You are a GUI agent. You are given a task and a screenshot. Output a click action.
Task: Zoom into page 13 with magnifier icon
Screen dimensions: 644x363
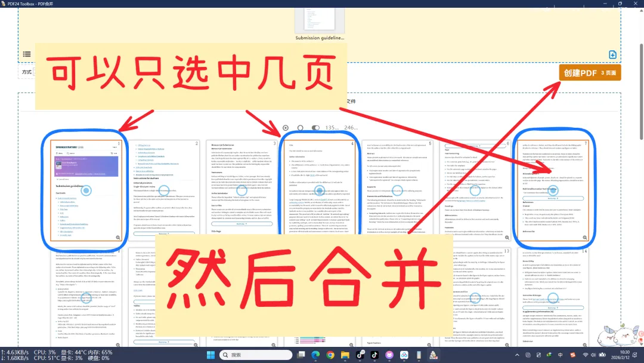pos(507,345)
